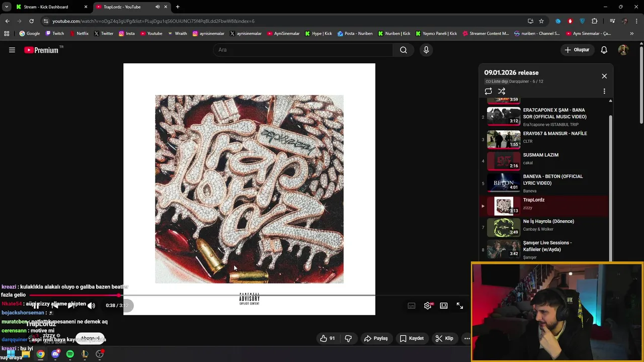
Task: Play ERA7CAPONE X ŞAM - BANA SOR video
Action: tap(544, 117)
